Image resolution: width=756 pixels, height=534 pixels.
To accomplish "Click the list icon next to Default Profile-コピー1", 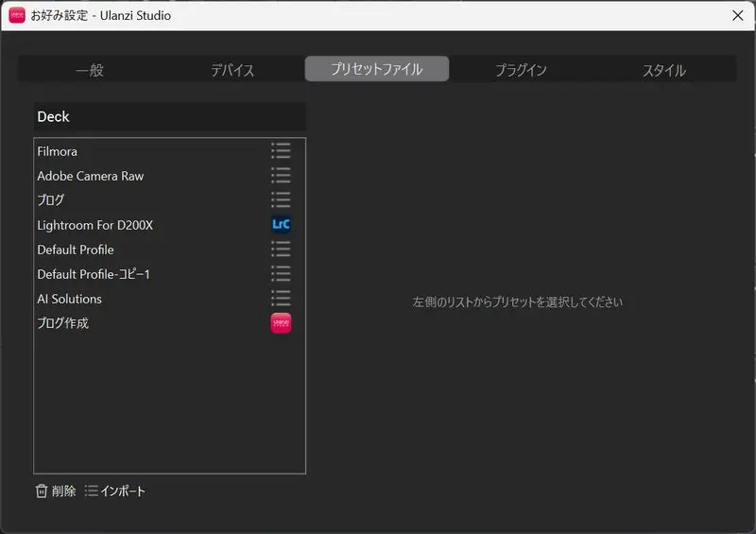I will [281, 274].
